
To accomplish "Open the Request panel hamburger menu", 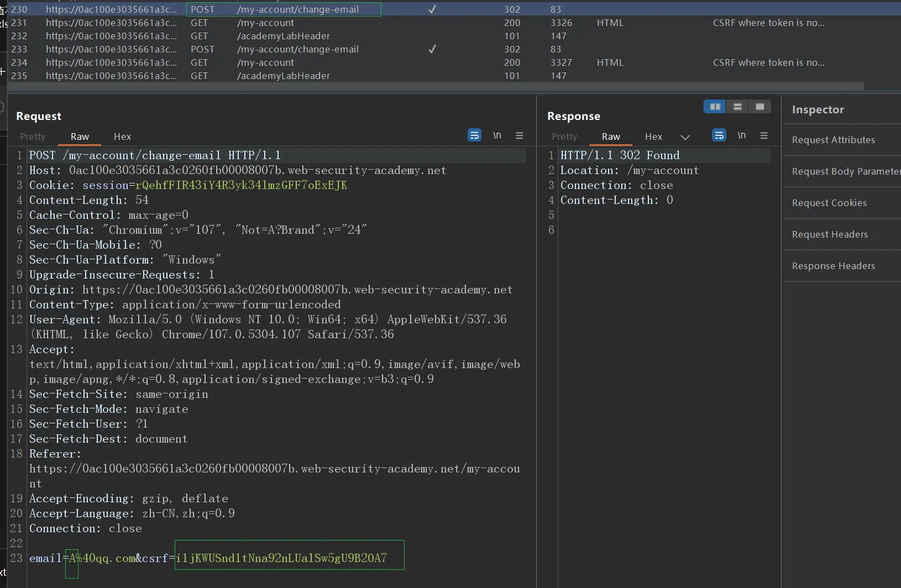I will click(519, 135).
